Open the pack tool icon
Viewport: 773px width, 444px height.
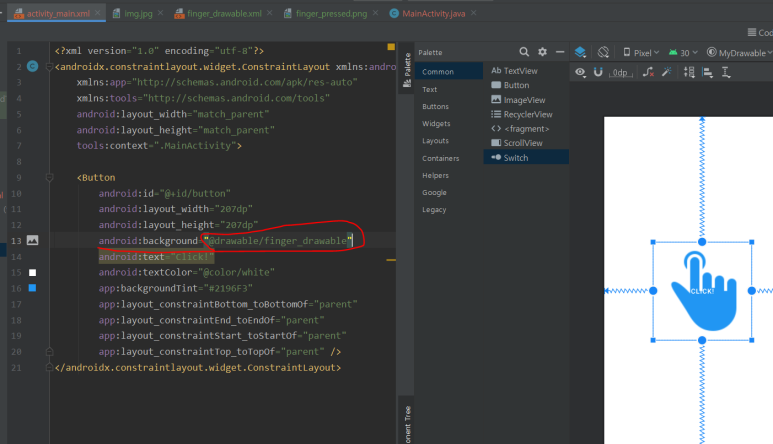coord(689,72)
